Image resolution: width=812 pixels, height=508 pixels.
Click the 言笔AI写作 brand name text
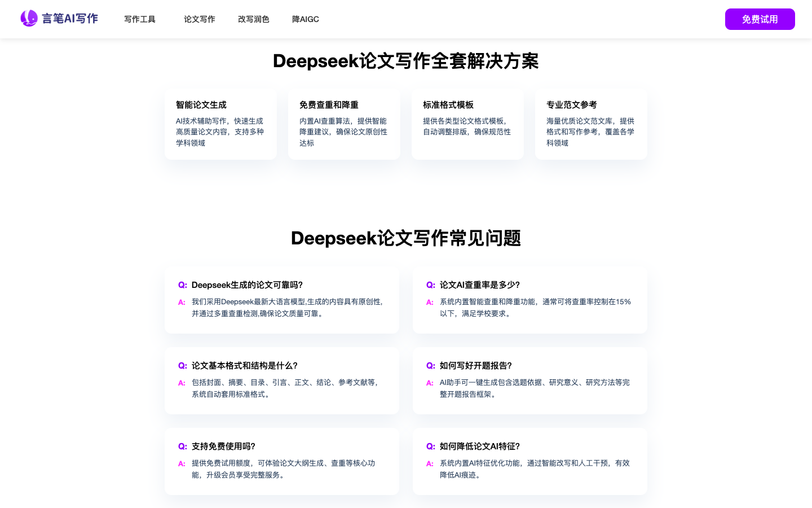(70, 19)
